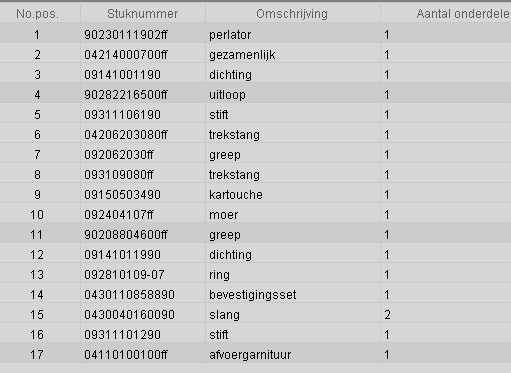511x373 pixels.
Task: Click the slang row with quantity 2
Action: 255,315
